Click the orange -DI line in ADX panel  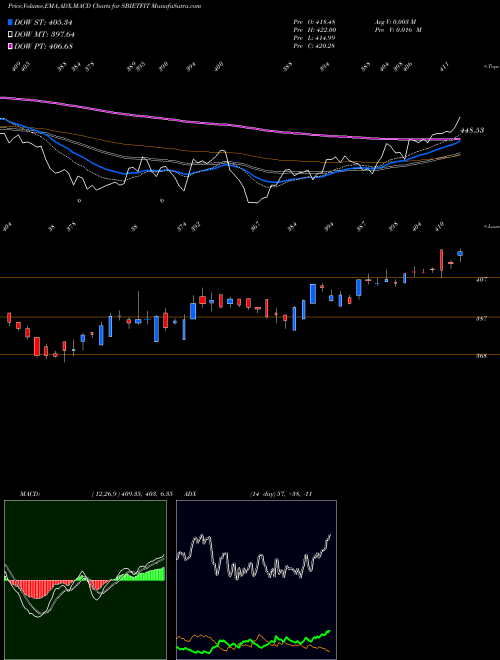(x=253, y=639)
